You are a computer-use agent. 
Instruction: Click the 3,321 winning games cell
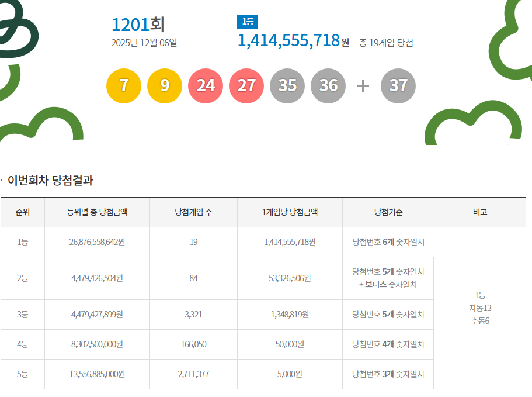(193, 315)
